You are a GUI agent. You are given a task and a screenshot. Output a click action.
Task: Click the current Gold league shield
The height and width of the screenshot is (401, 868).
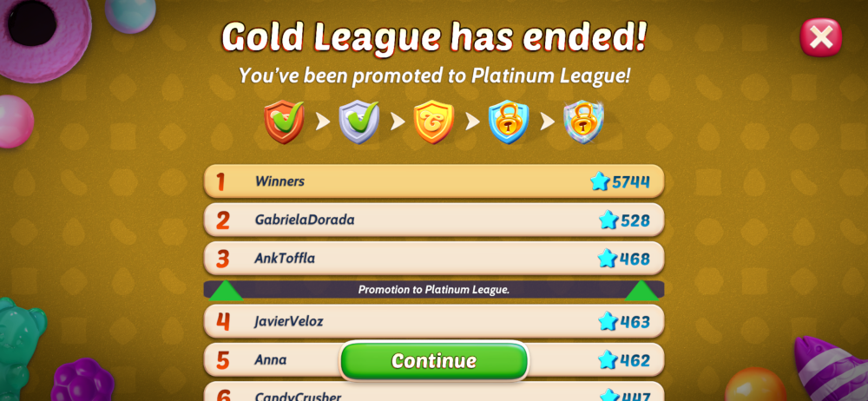point(433,122)
